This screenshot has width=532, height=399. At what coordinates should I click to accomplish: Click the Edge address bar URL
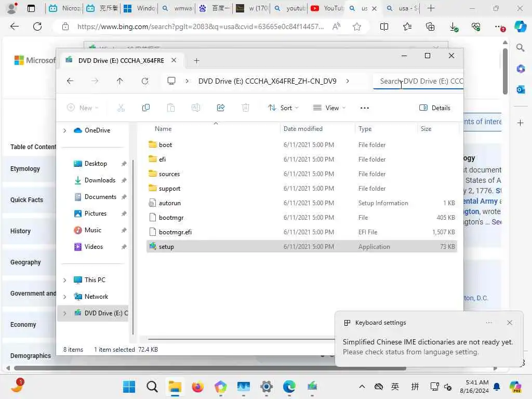click(200, 26)
